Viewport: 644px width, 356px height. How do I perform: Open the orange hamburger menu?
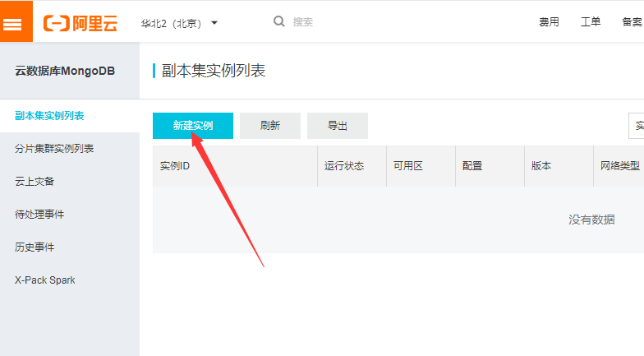(16, 22)
